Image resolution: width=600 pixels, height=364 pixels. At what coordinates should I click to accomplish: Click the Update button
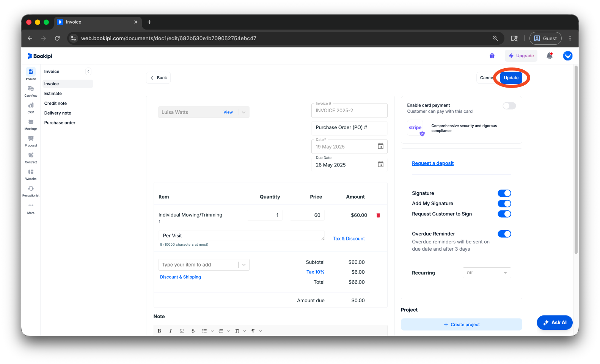(x=511, y=78)
